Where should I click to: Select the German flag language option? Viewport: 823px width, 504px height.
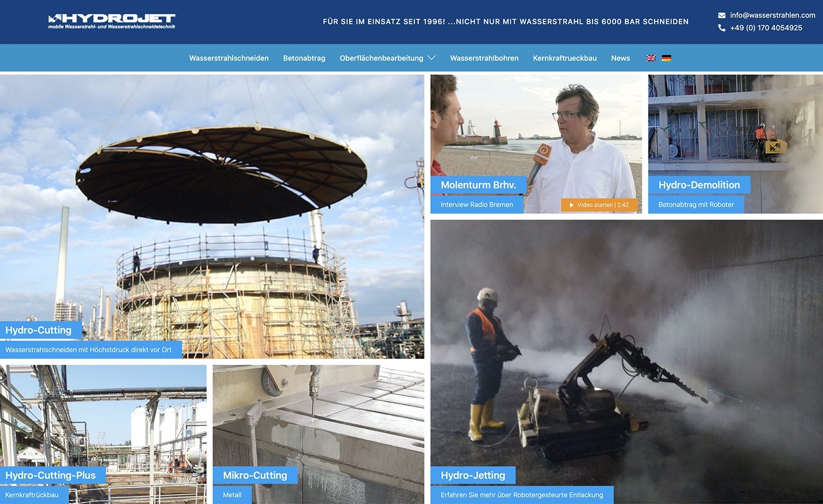pos(667,57)
